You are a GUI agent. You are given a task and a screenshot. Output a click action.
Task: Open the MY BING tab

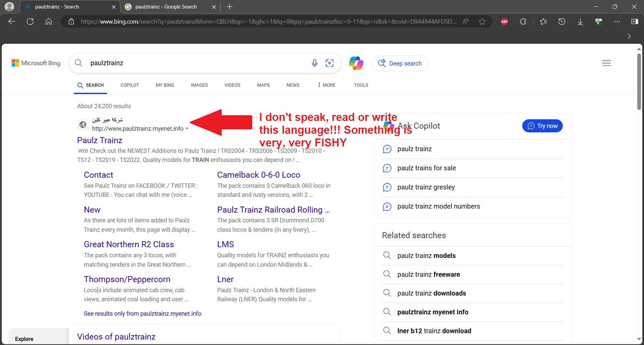pos(165,85)
